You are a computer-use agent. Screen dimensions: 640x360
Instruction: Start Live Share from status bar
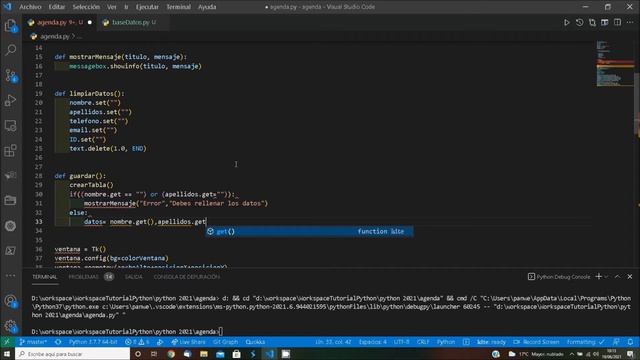tap(188, 342)
